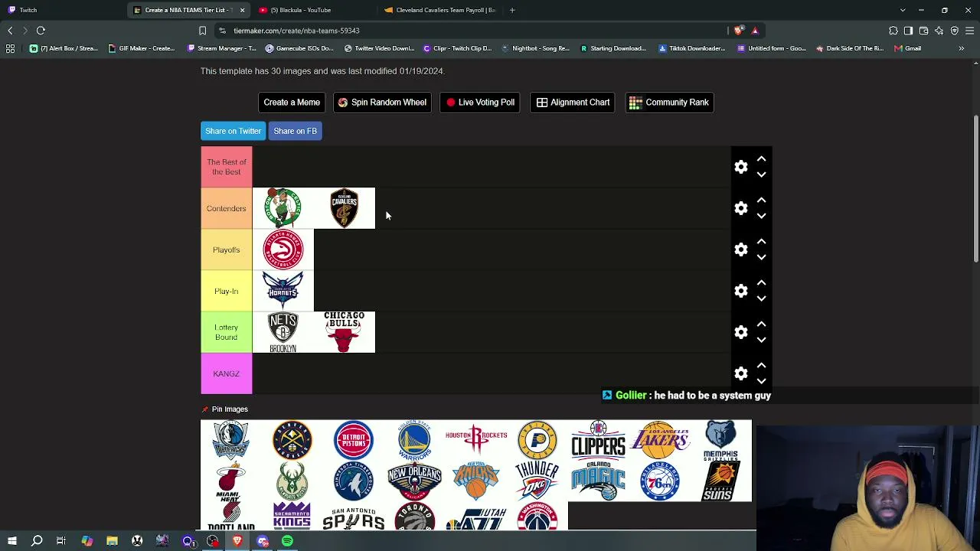Select the Orlando Magic logo
The height and width of the screenshot is (551, 980).
tap(598, 481)
